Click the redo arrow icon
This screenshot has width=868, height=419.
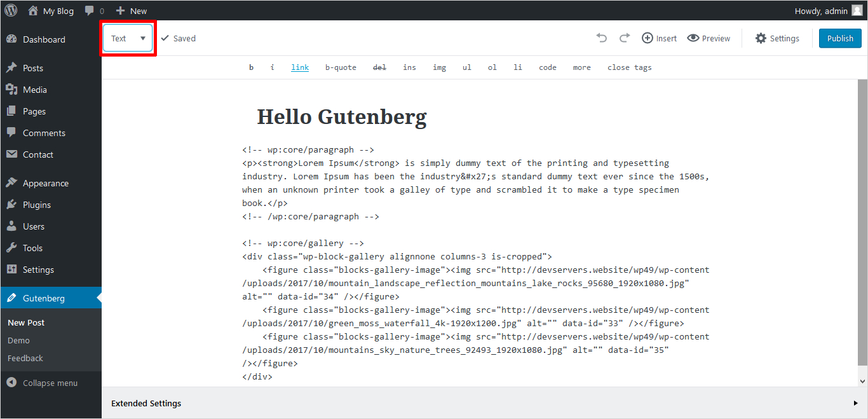[624, 38]
